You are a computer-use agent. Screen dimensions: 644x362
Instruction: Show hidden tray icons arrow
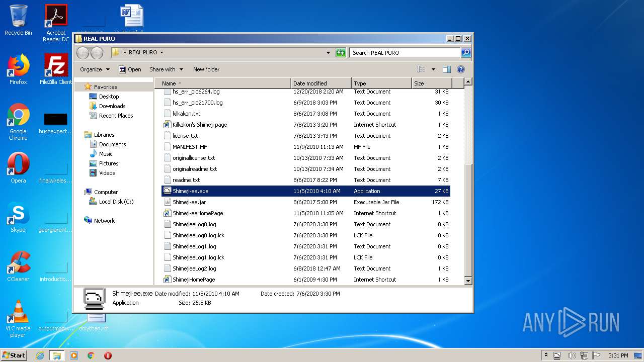pyautogui.click(x=546, y=355)
